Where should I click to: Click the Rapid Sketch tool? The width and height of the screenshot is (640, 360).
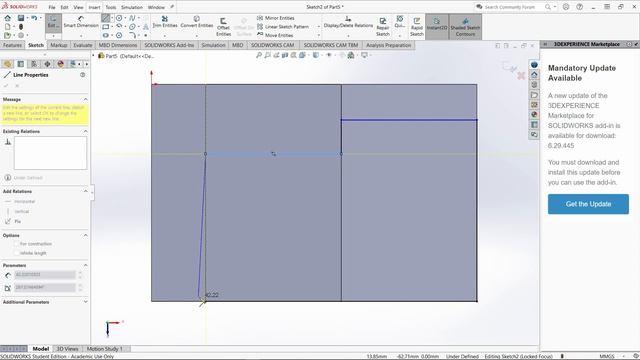point(417,27)
